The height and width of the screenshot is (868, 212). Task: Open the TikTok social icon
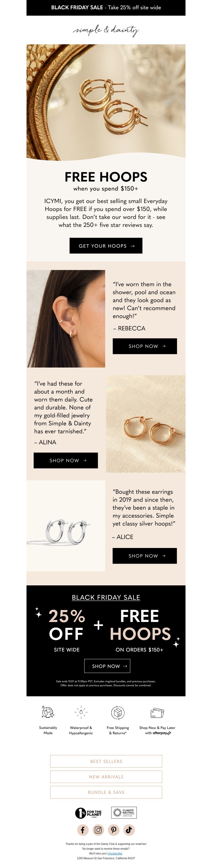[129, 830]
